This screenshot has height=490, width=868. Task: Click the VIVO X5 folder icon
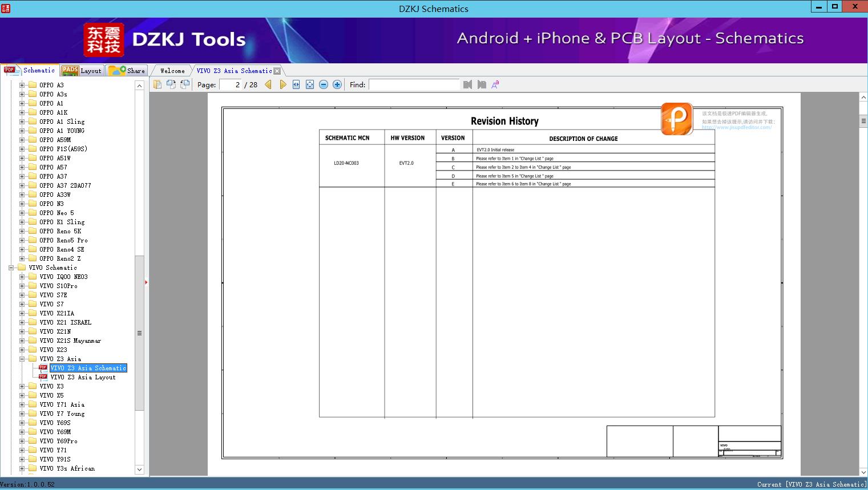pyautogui.click(x=33, y=395)
